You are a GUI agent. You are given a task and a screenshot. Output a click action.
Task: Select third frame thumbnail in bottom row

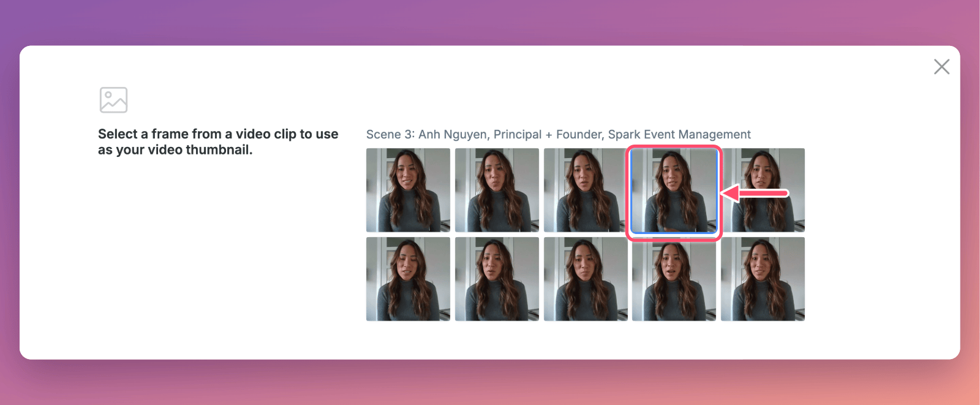coord(586,279)
